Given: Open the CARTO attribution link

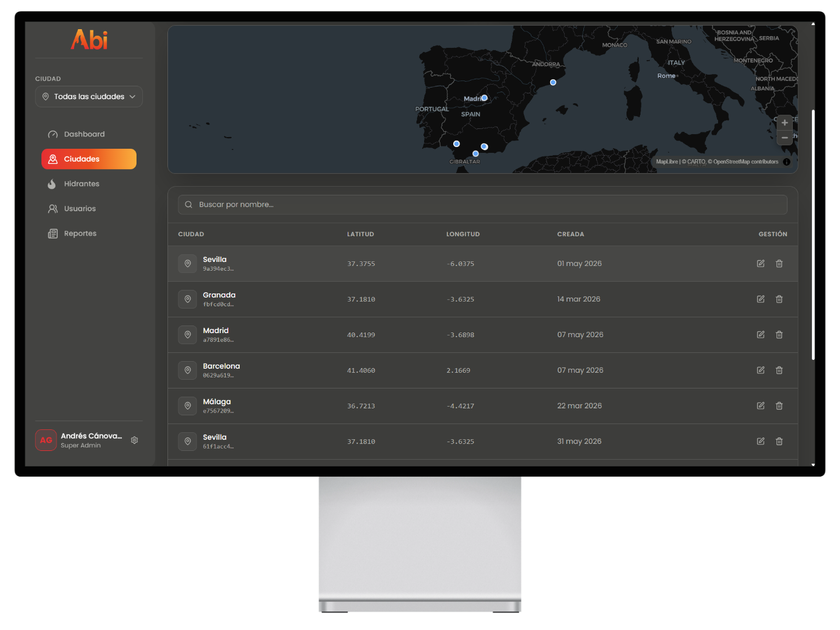Looking at the screenshot, I should pos(694,162).
